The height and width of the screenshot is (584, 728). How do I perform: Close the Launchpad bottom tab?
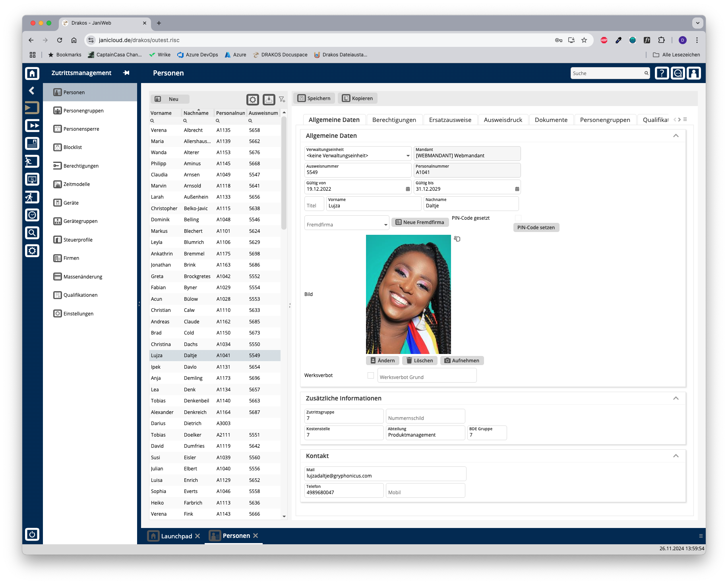coord(197,536)
